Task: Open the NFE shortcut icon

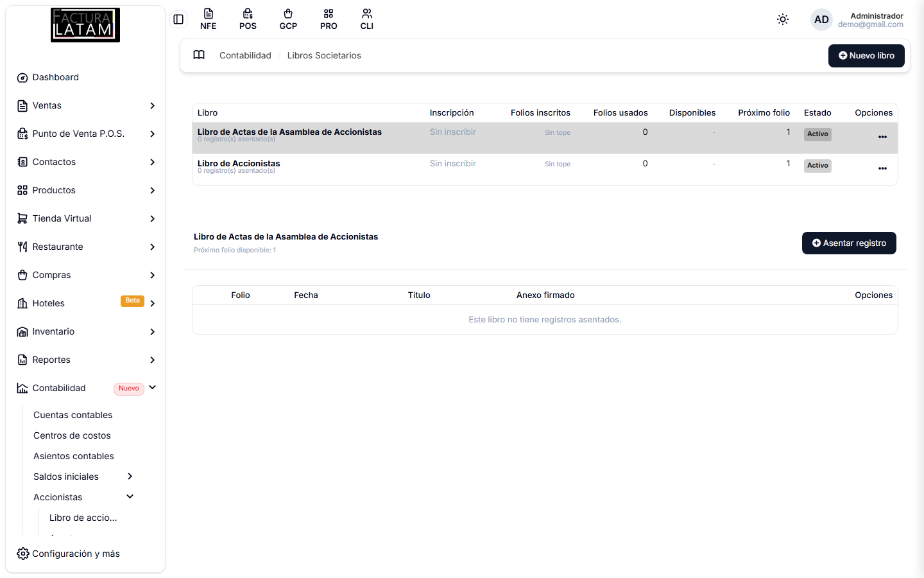Action: point(208,19)
